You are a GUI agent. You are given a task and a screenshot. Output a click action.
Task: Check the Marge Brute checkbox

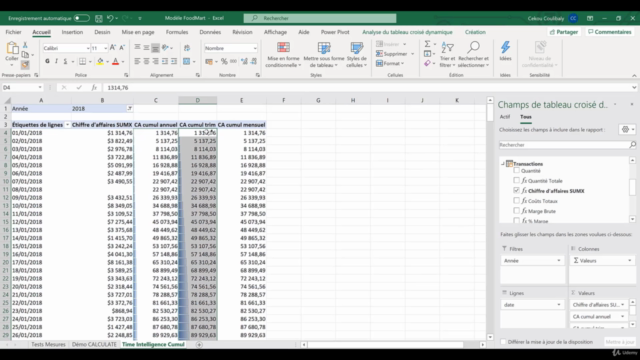tap(516, 211)
